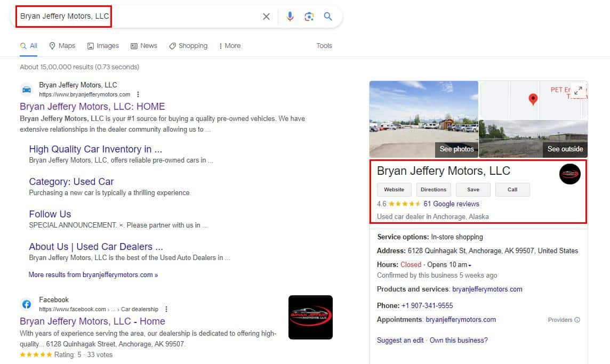
Task: Open the About Us | Used Car Dealers sitelink
Action: coord(96,247)
